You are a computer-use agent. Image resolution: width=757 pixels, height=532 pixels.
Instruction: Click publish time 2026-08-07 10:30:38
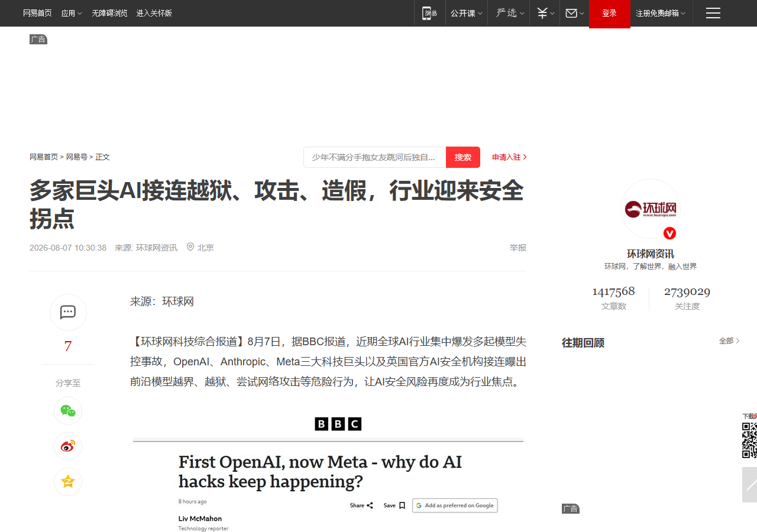point(68,248)
